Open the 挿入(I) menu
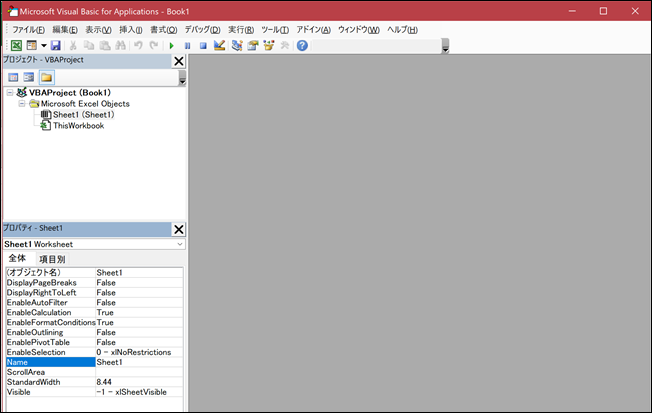652x413 pixels. click(x=131, y=30)
